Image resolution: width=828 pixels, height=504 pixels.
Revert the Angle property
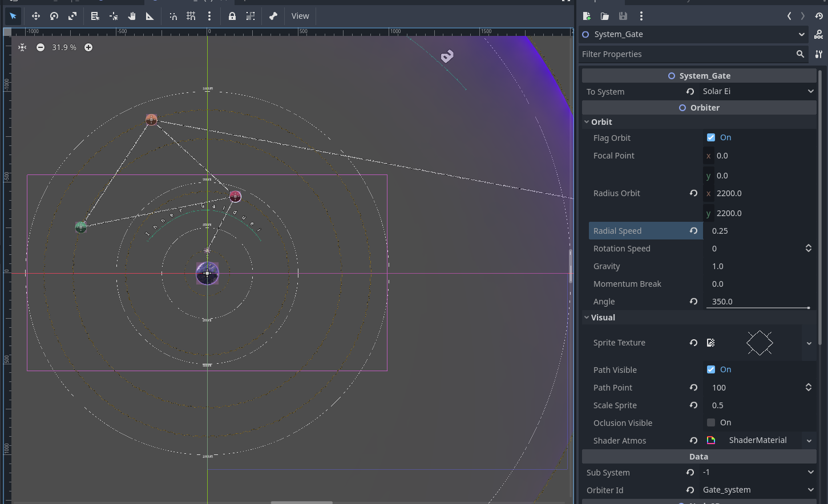click(x=693, y=302)
